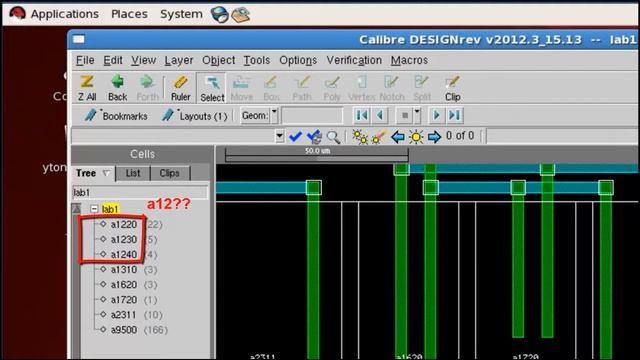Image resolution: width=640 pixels, height=360 pixels.
Task: Activate the Ruler tool
Action: 180,88
